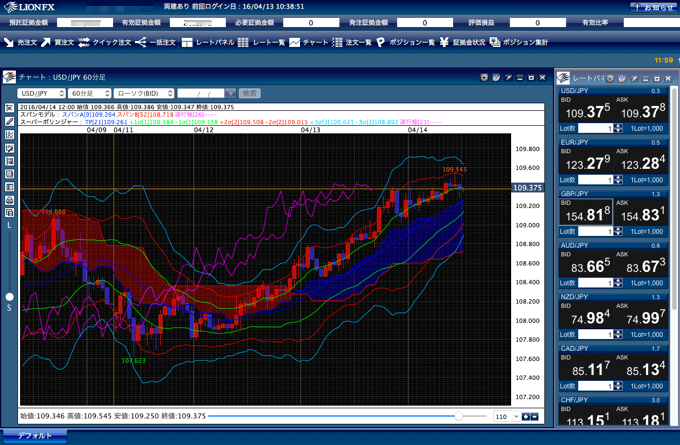Open the date picker dropdown arrow
680x445 pixels.
(x=231, y=93)
